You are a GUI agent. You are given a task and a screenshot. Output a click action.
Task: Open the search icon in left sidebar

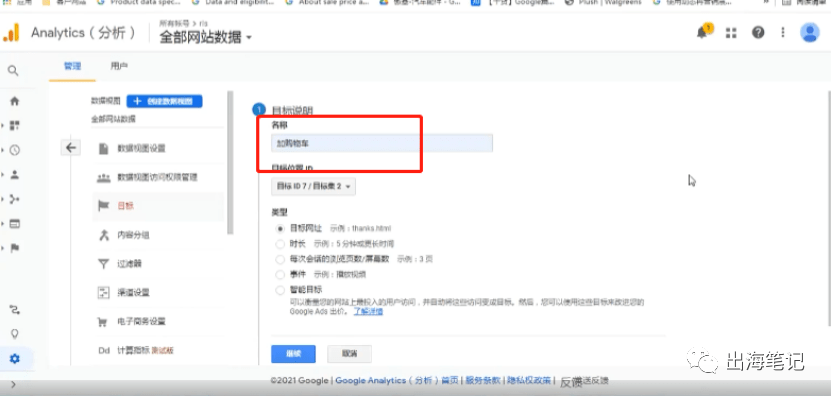click(x=13, y=71)
